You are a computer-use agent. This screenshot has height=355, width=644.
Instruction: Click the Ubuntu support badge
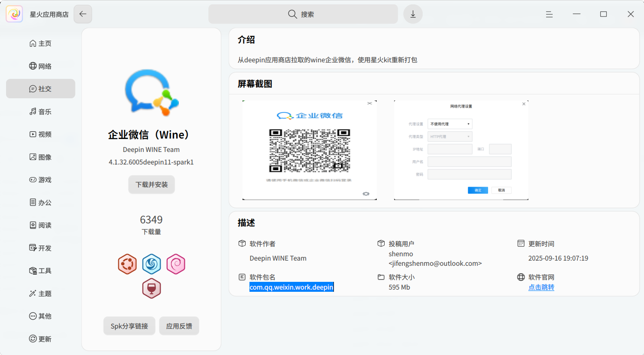click(x=127, y=264)
